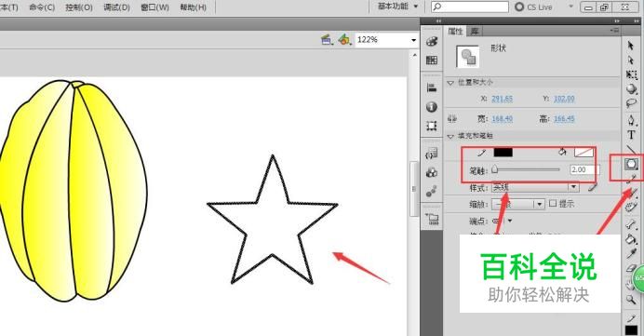
Task: Click the Y position value 102.00
Action: (564, 99)
